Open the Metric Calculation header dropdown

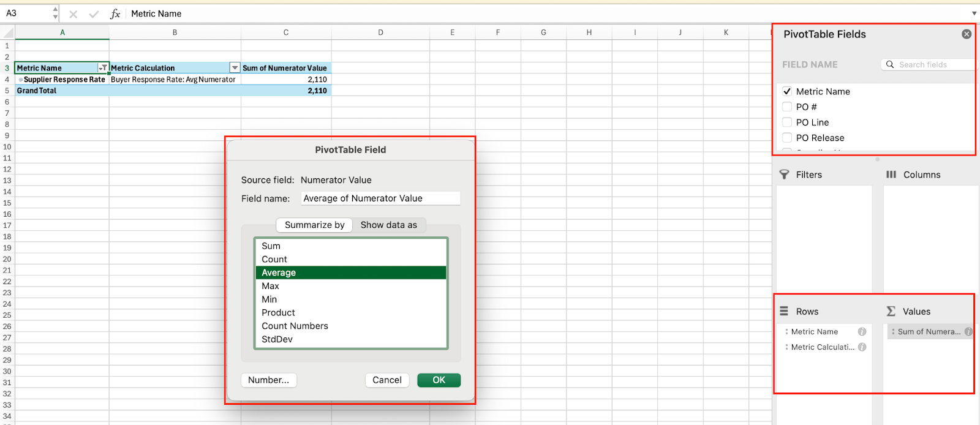[235, 68]
